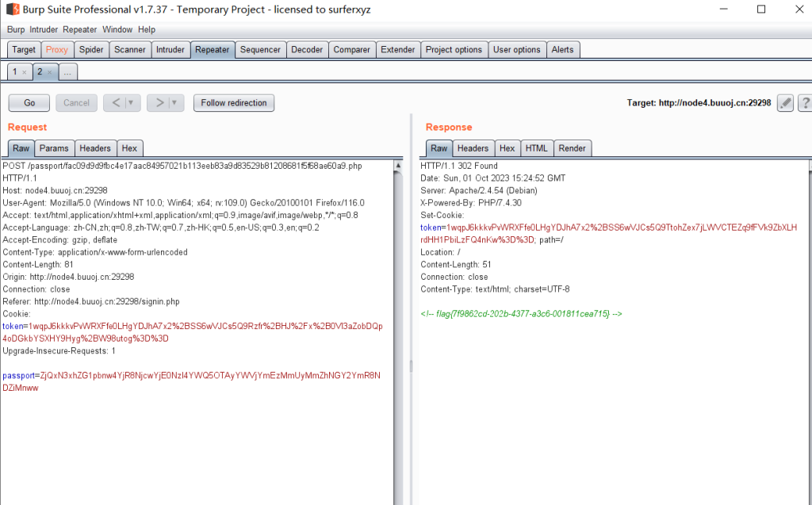Show request Params tab

pos(54,148)
